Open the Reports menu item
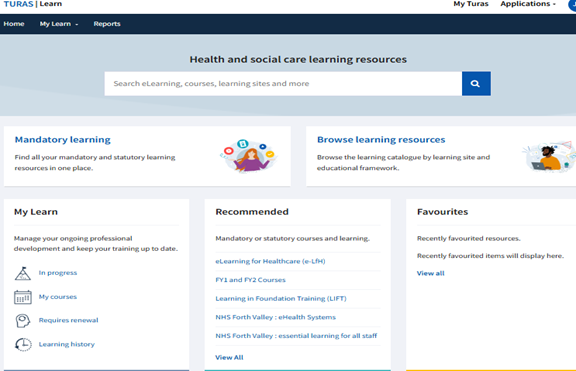 (x=107, y=24)
